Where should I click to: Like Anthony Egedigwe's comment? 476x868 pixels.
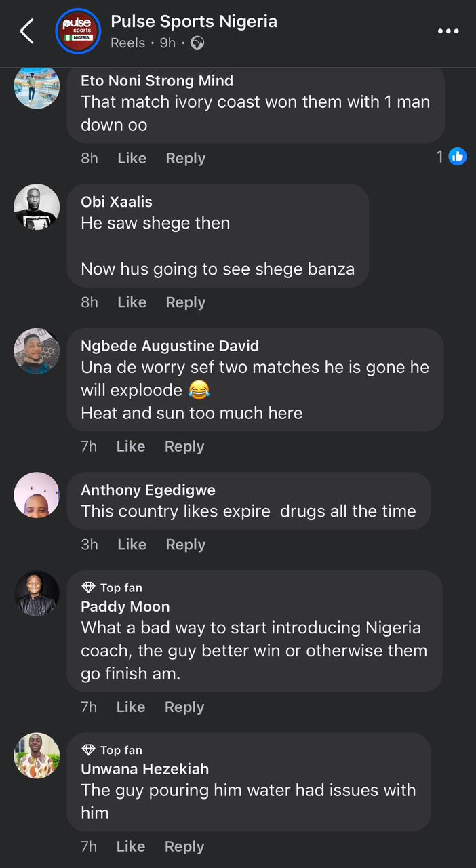pos(132,545)
